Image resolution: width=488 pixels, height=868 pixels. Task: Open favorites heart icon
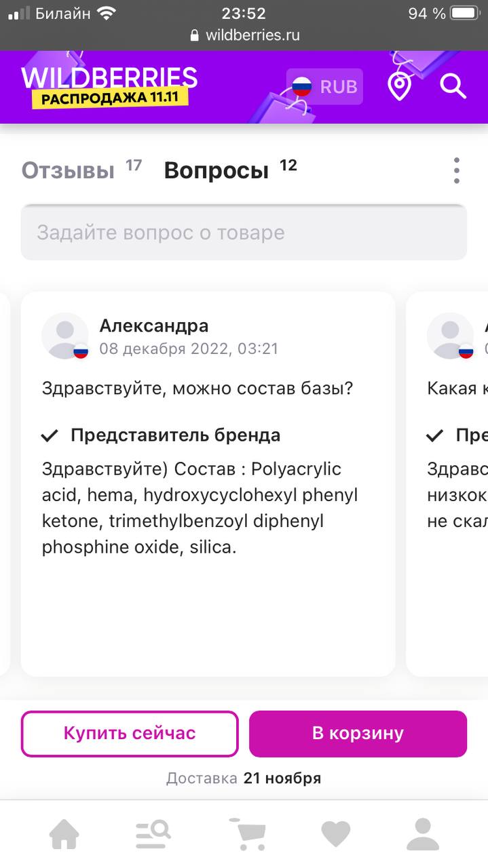[335, 834]
